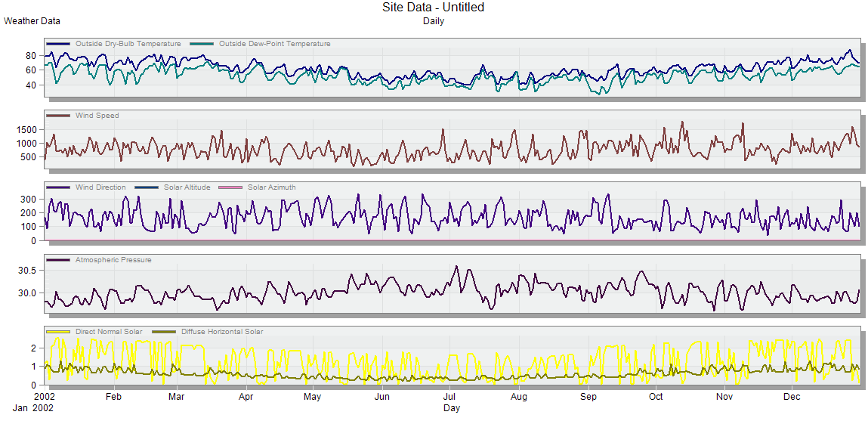This screenshot has height=421, width=868.
Task: Click the 'Mar' month axis label
Action: [176, 397]
